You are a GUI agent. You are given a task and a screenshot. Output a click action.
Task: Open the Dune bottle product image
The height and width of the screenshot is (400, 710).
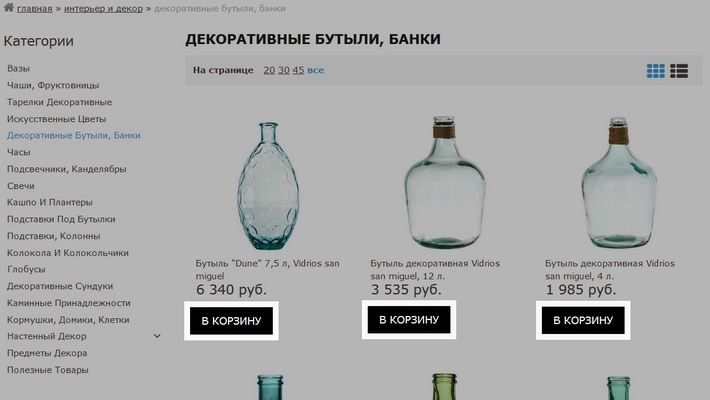pos(269,185)
